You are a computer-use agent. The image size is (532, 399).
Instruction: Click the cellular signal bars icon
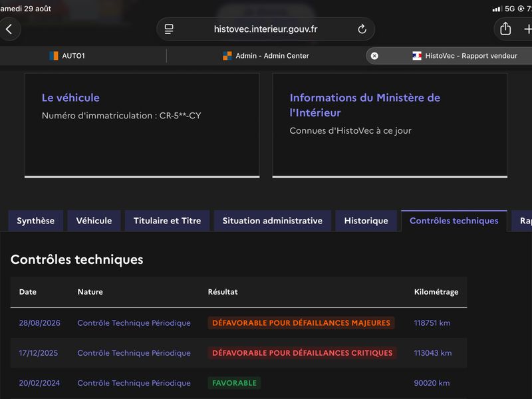click(x=497, y=9)
